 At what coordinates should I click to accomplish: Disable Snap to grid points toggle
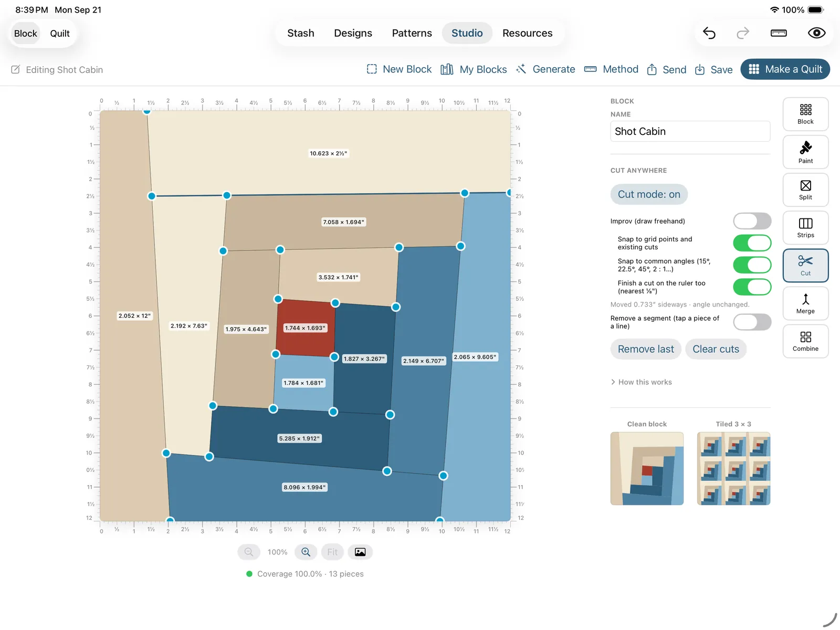point(752,243)
